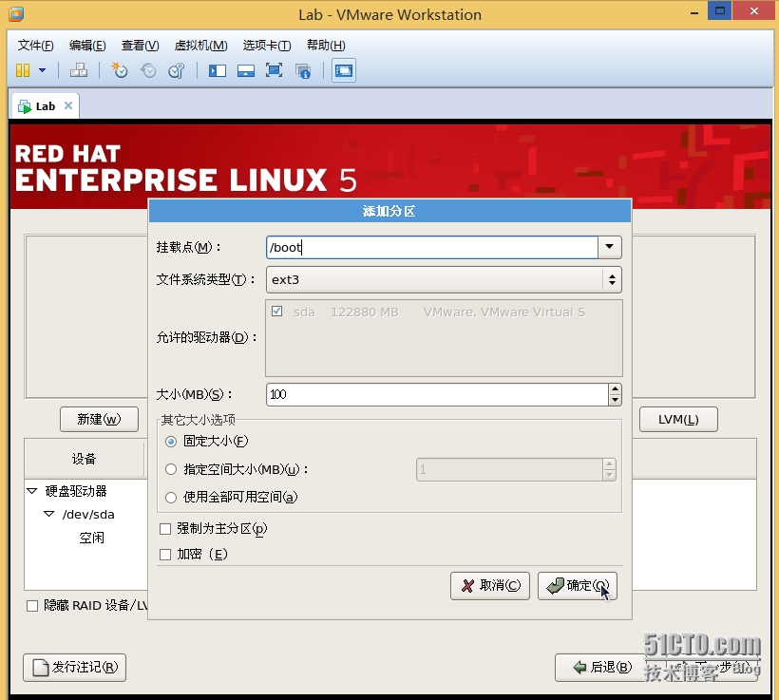
Task: Click the 发行注记(R) release notes button
Action: [74, 667]
